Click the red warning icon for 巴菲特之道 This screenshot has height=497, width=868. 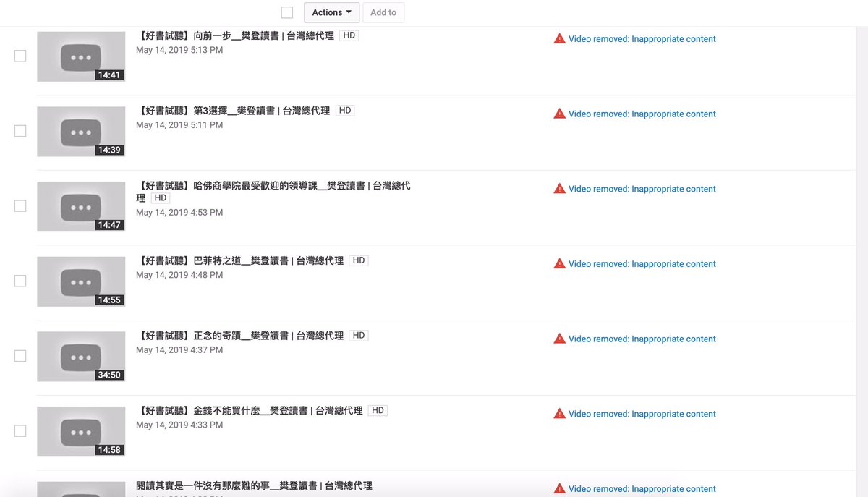pos(559,264)
